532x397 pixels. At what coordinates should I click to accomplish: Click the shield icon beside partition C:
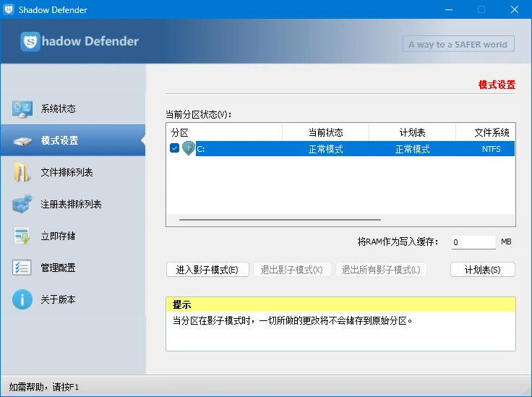[x=189, y=148]
